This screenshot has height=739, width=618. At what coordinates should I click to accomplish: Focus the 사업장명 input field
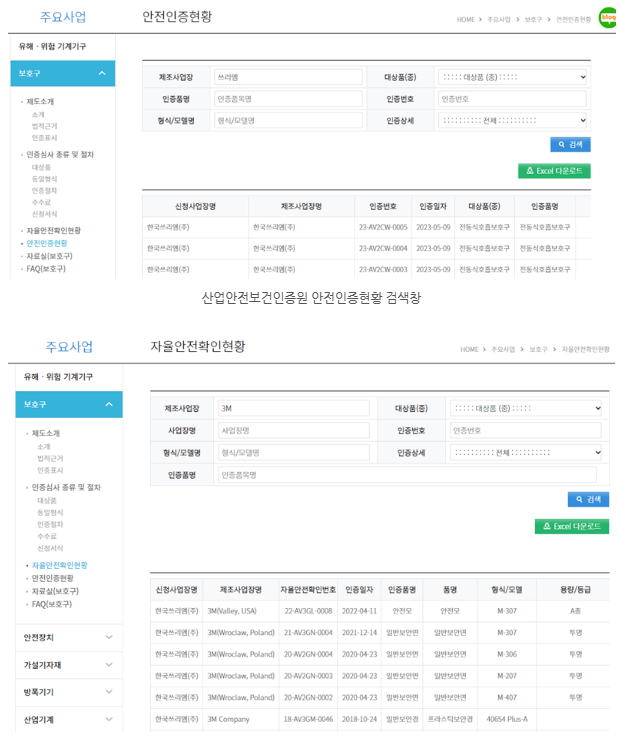tap(294, 430)
